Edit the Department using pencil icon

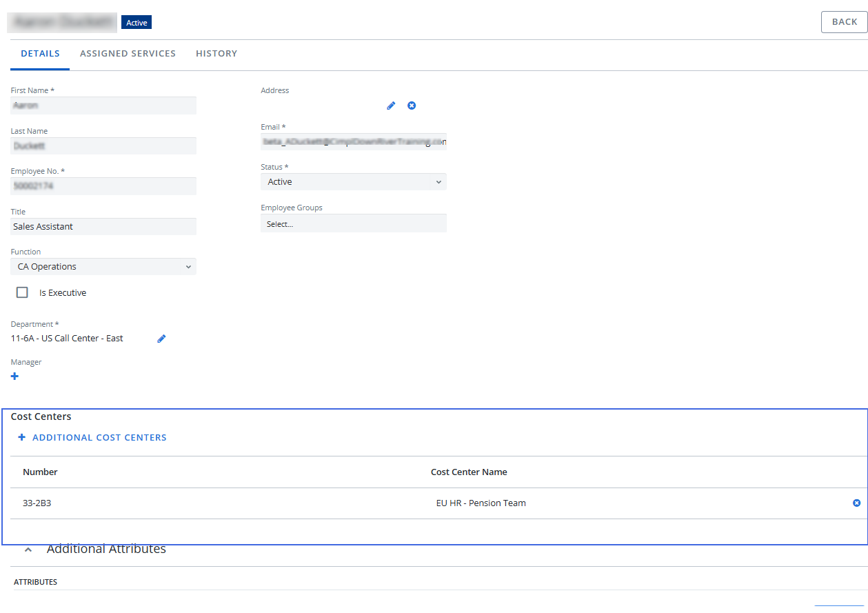[161, 339]
